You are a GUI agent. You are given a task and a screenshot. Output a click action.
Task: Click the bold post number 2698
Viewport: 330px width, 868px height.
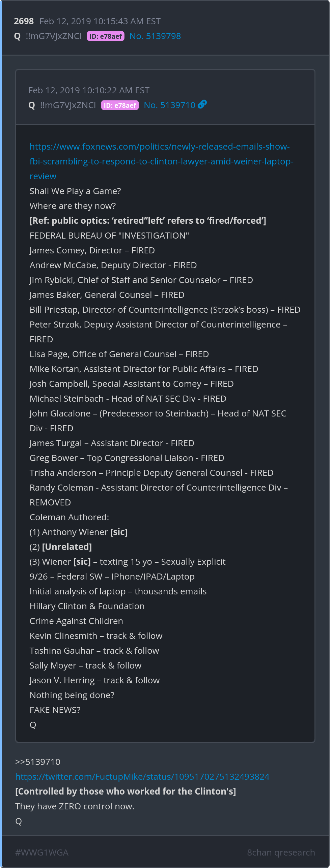(x=24, y=21)
